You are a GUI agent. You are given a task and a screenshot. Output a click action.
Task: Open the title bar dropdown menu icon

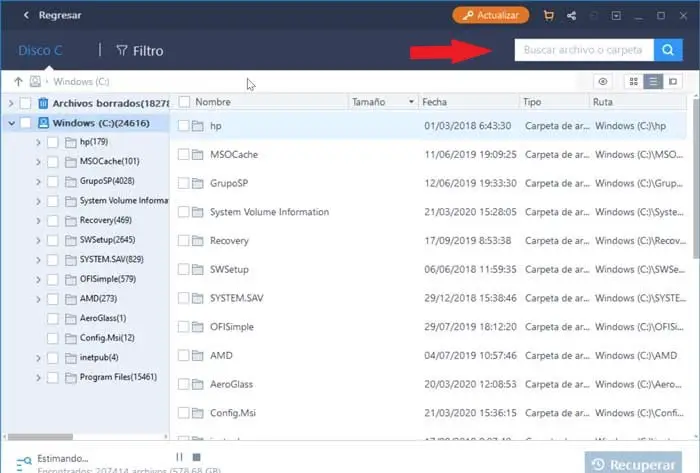[616, 16]
